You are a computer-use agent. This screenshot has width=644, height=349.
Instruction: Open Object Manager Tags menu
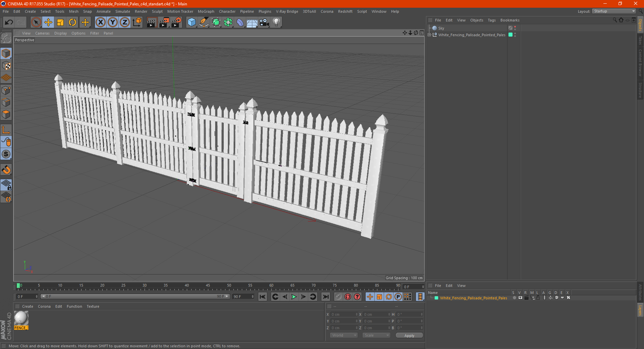(x=492, y=20)
